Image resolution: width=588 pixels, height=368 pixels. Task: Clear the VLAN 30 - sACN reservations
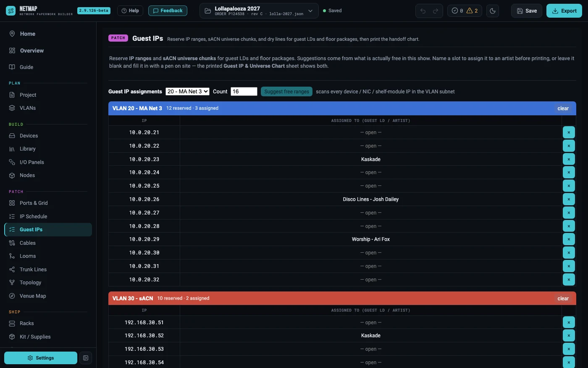point(563,299)
